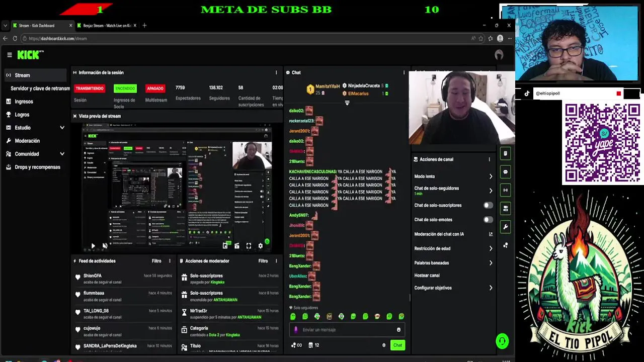Open Filtro in Feed de actividades
Viewport: 644px width, 362px height.
coord(156,261)
